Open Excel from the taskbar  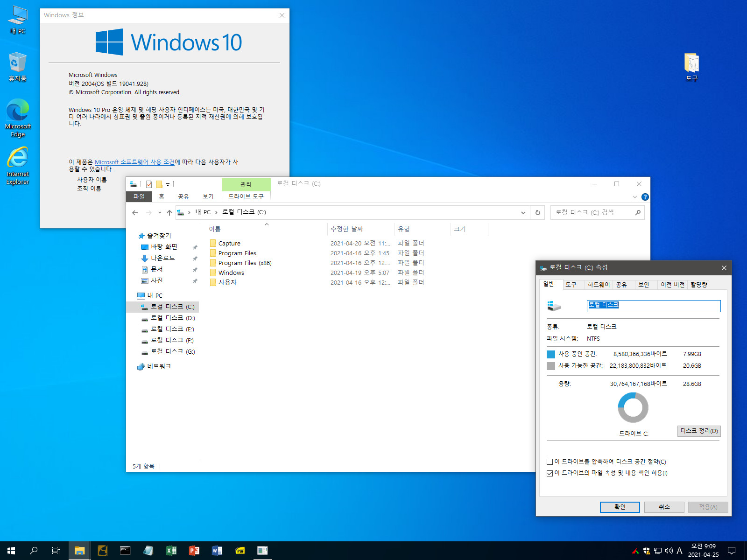171,551
